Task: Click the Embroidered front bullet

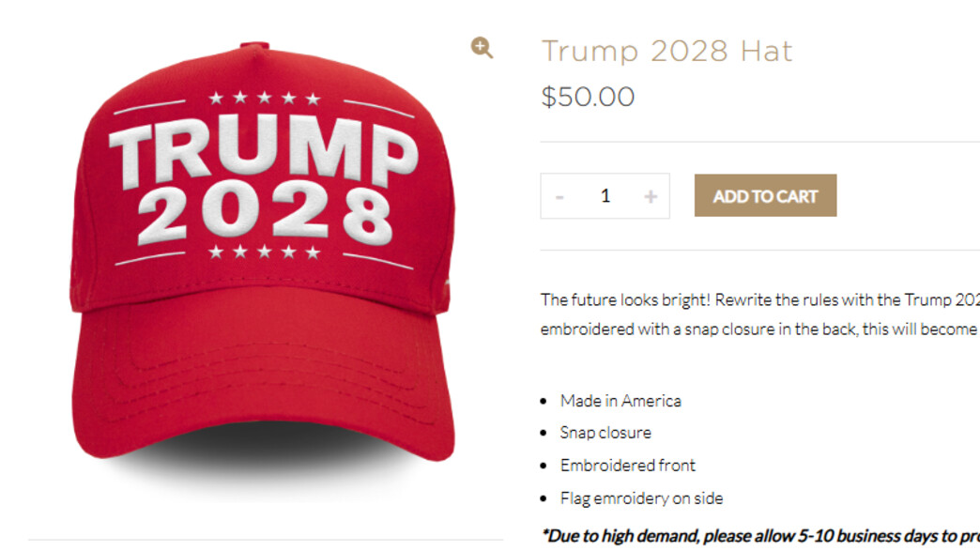Action: (x=627, y=466)
